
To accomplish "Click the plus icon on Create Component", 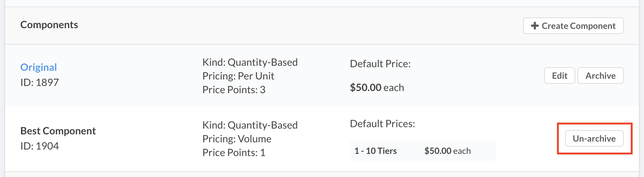I will click(535, 26).
